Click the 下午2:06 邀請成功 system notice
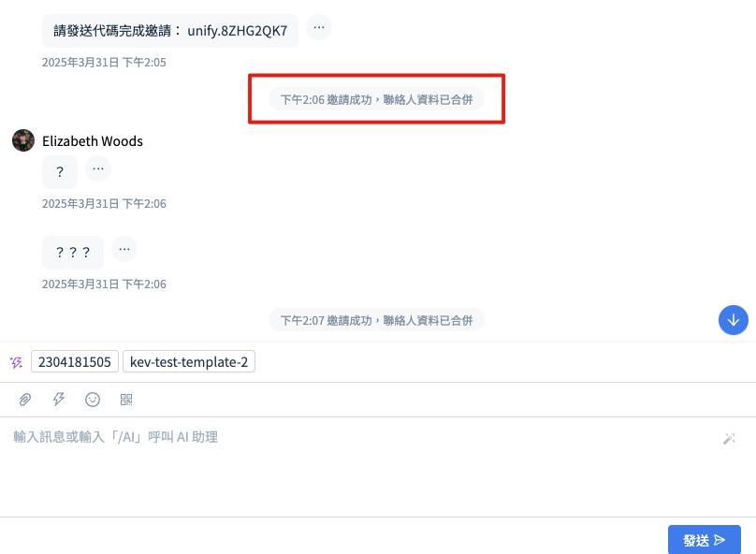 [376, 99]
